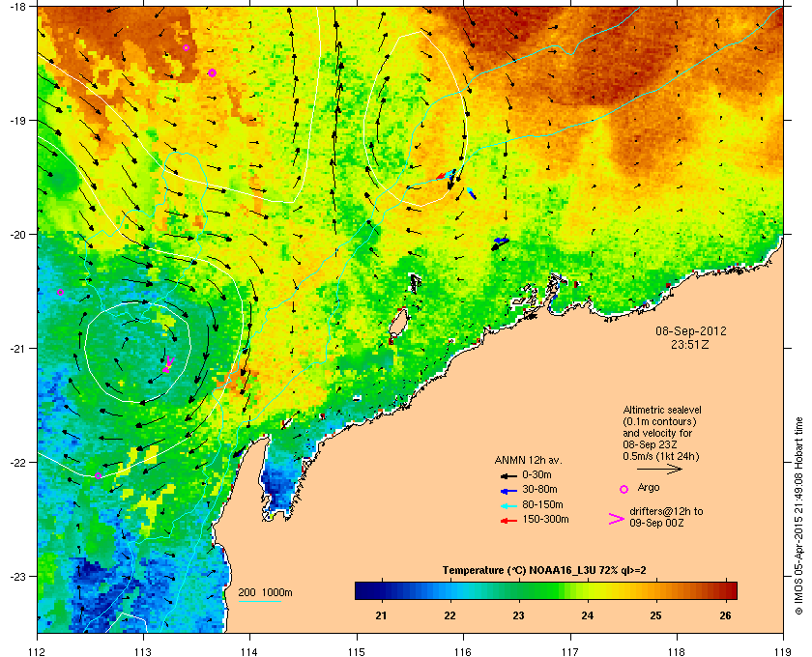
Task: Click the magenta Argo circle in legend
Action: (624, 489)
